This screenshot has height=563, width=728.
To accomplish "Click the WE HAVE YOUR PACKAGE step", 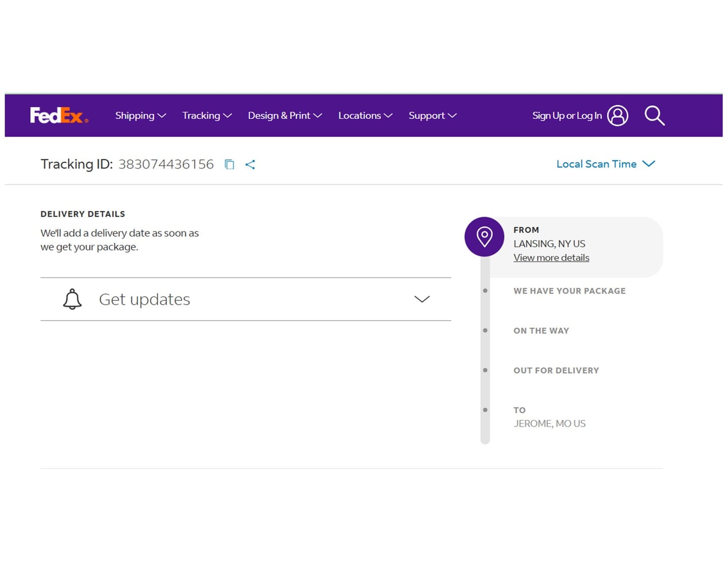I will point(569,291).
